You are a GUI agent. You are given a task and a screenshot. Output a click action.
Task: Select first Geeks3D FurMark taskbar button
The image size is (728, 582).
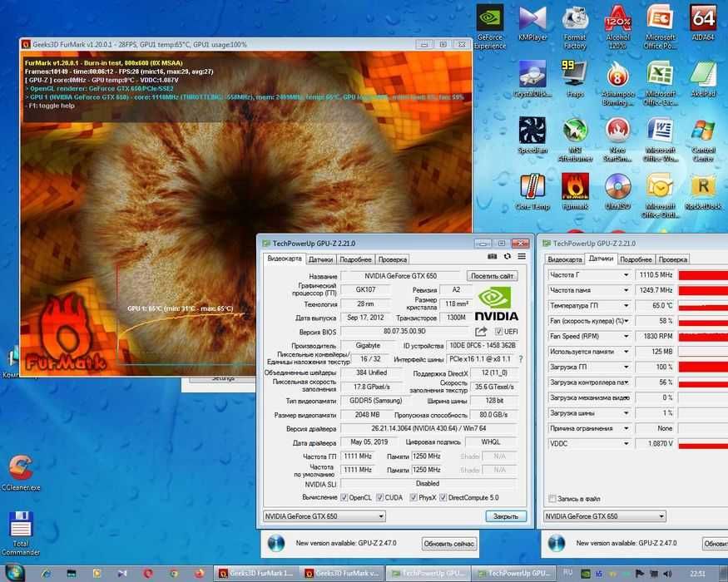[x=255, y=573]
